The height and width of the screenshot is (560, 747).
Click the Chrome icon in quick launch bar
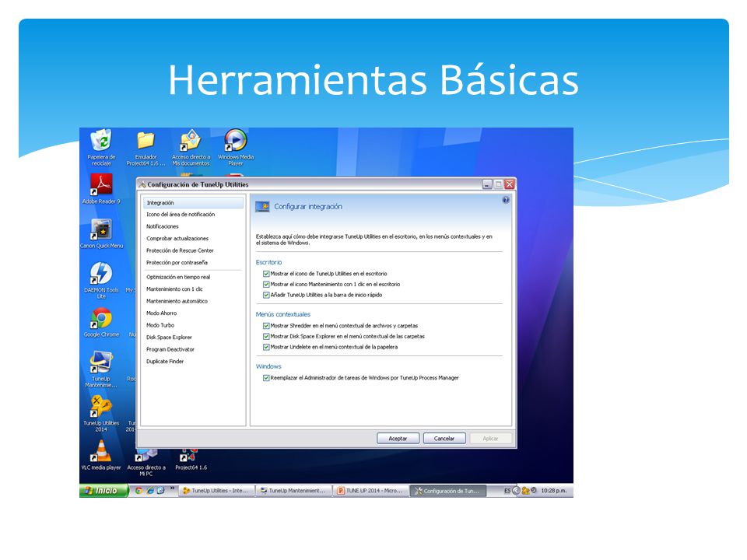coord(139,491)
